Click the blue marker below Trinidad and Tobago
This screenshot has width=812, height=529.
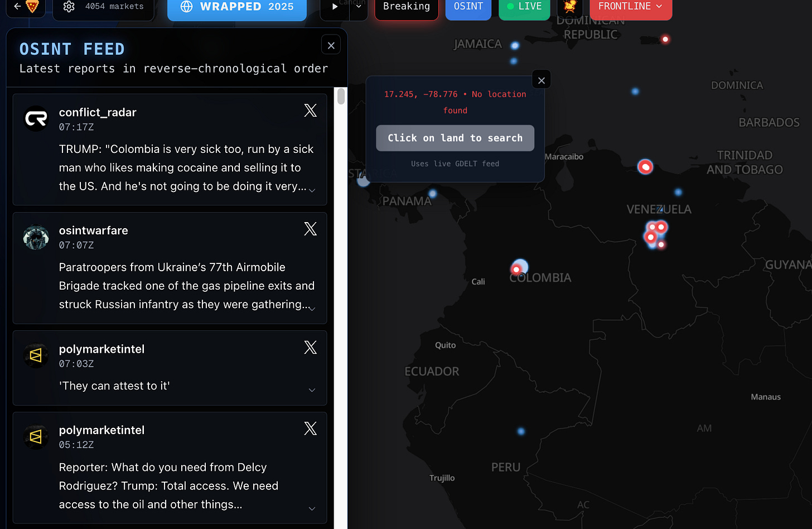[678, 192]
